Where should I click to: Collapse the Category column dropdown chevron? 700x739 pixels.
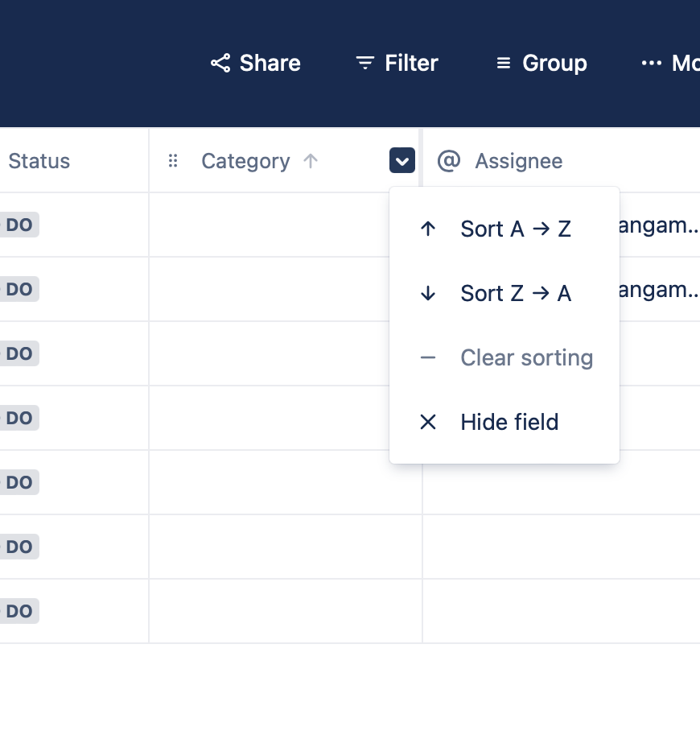402,161
